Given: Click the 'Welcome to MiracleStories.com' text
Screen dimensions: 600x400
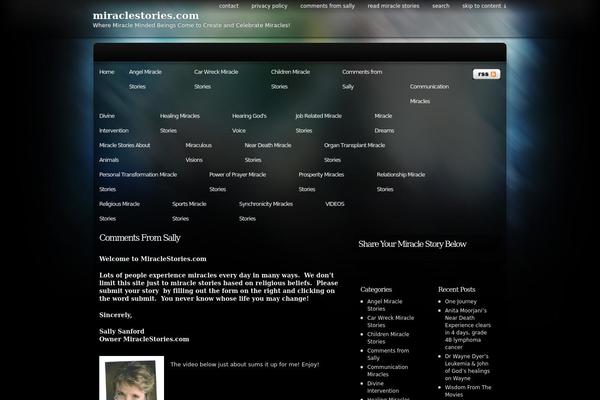Looking at the screenshot, I should point(153,259).
